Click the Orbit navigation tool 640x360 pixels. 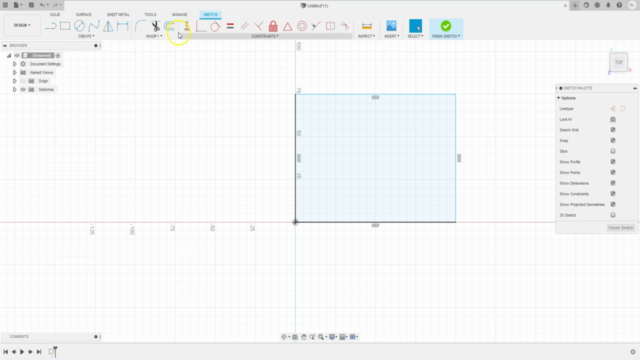[x=284, y=337]
